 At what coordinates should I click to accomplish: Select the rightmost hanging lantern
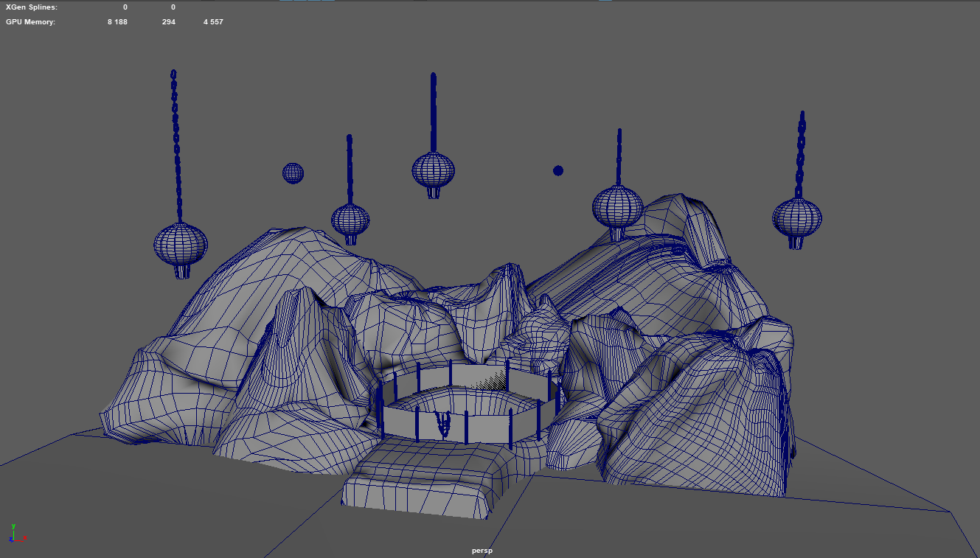(796, 218)
